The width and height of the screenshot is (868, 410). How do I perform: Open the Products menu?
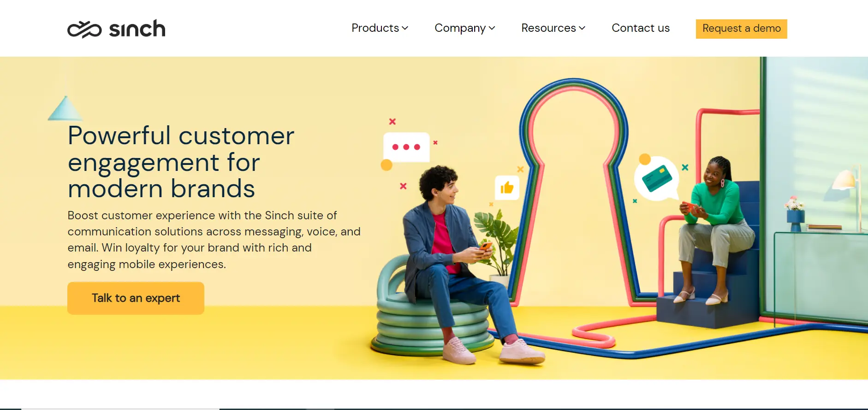[380, 28]
